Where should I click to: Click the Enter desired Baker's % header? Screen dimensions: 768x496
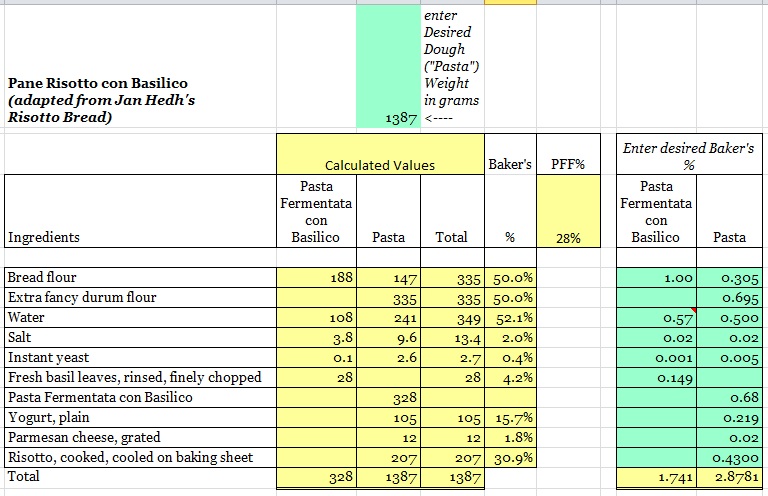[687, 156]
